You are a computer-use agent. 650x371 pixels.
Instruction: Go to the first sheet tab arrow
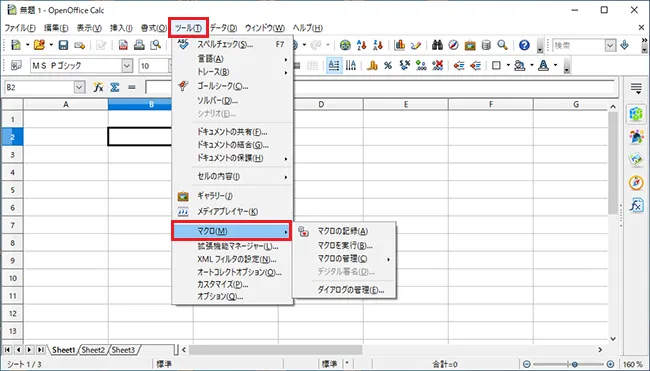tap(7, 350)
